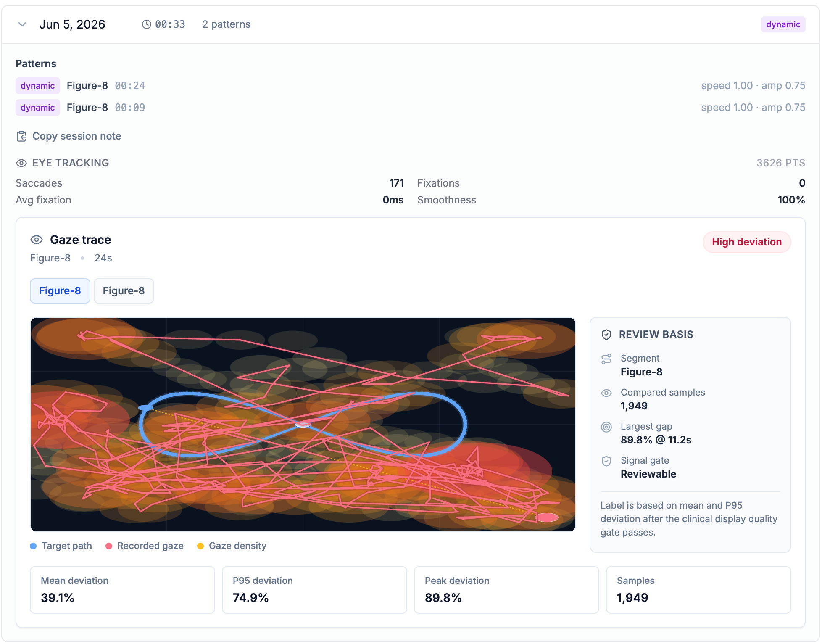Open the Figure-8 00:09 pattern row
This screenshot has height=644, width=822.
410,108
